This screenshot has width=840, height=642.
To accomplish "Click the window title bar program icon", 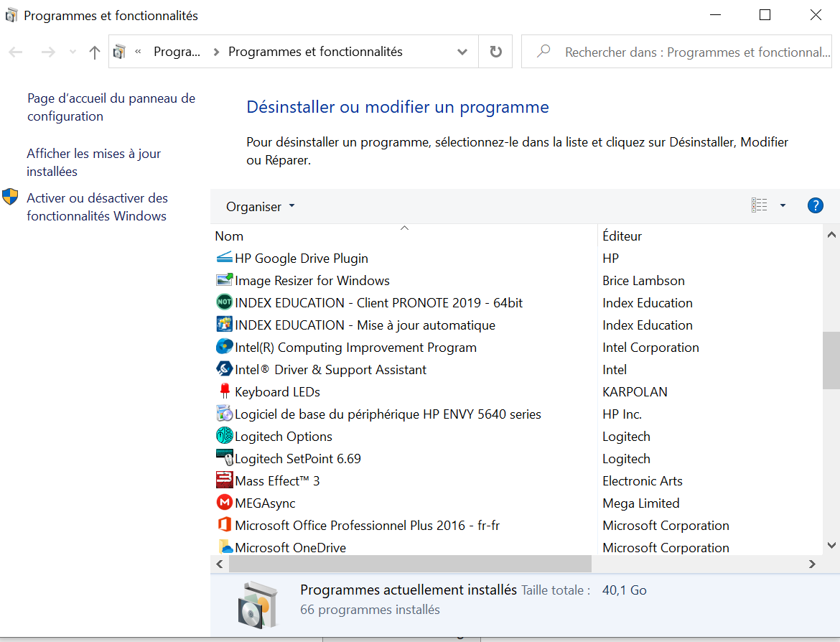I will tap(11, 16).
